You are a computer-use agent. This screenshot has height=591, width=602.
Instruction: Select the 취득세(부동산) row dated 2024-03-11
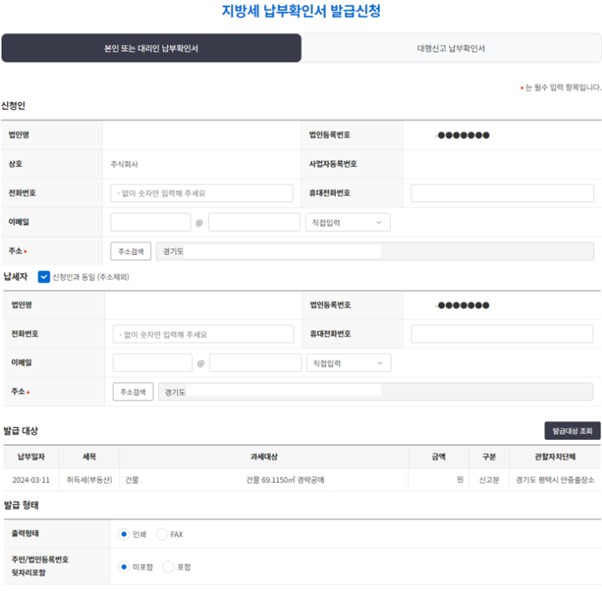coord(300,480)
